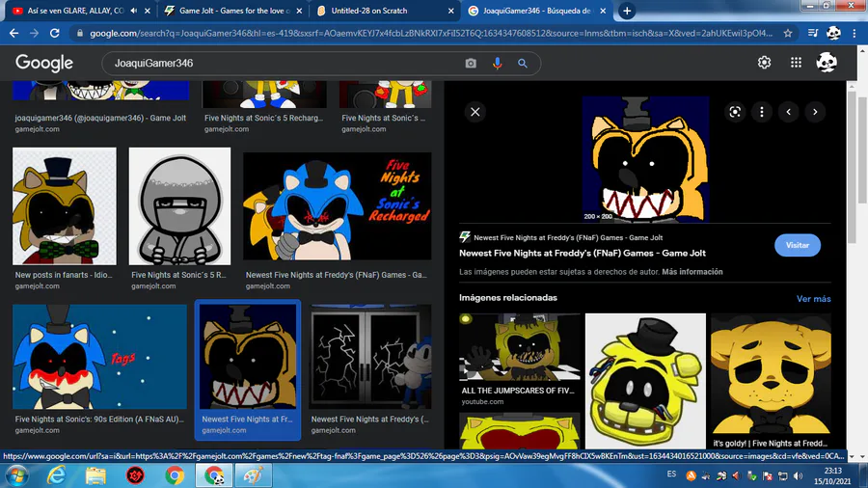Go to previous image in preview
This screenshot has height=488, width=868.
click(x=788, y=112)
